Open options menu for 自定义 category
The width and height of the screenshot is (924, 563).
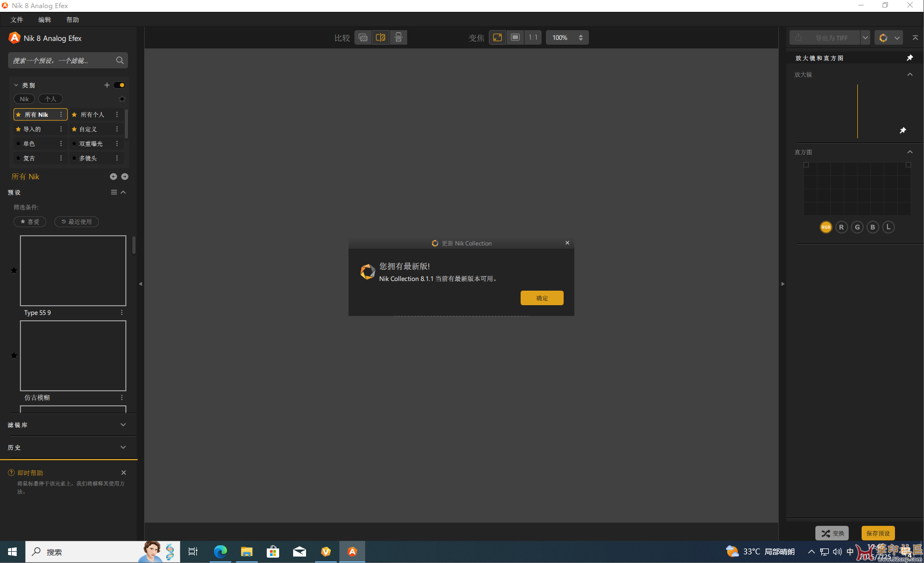117,129
